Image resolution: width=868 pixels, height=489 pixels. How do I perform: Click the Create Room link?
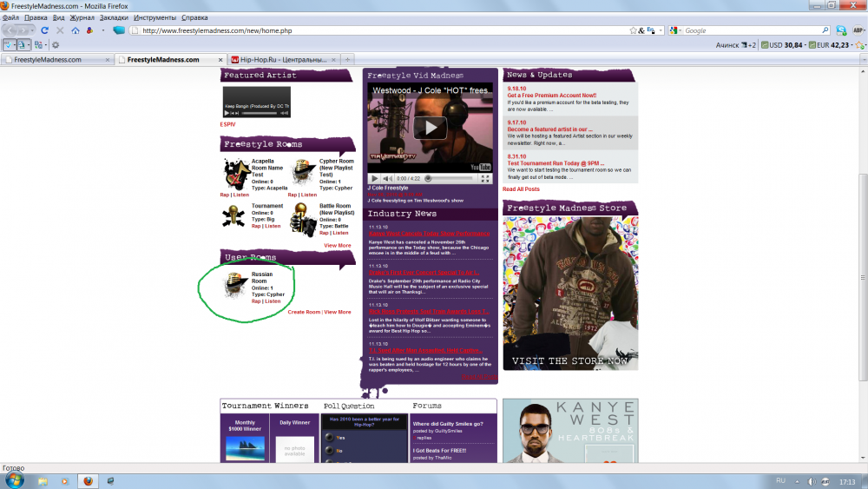coord(304,312)
